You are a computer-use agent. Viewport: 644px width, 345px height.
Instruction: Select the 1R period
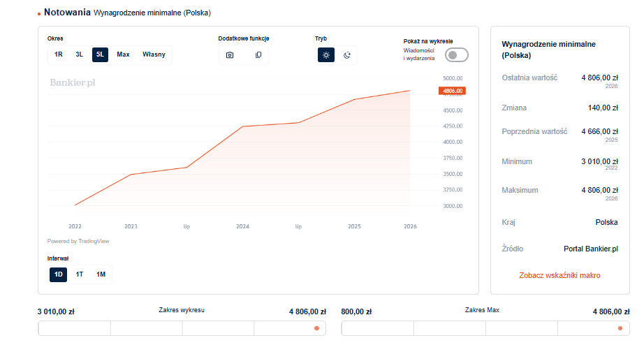click(58, 54)
